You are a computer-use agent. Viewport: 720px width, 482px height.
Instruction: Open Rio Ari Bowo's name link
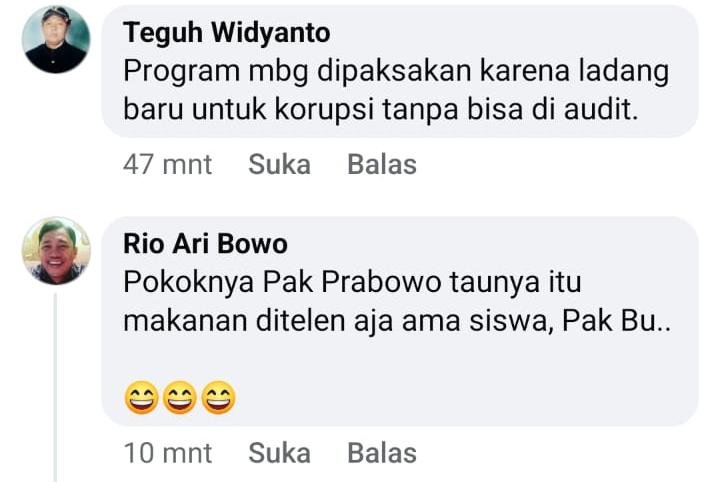pos(205,243)
